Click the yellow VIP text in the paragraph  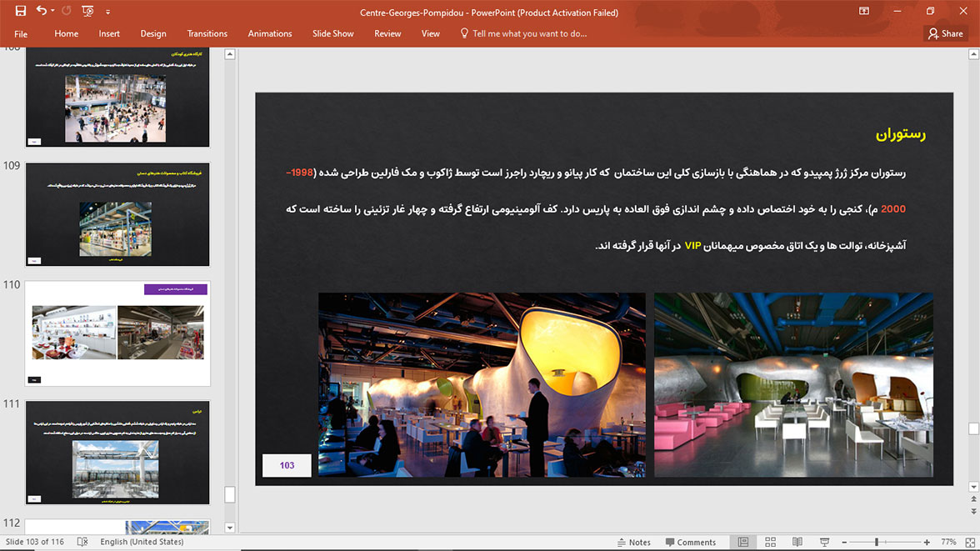(692, 246)
